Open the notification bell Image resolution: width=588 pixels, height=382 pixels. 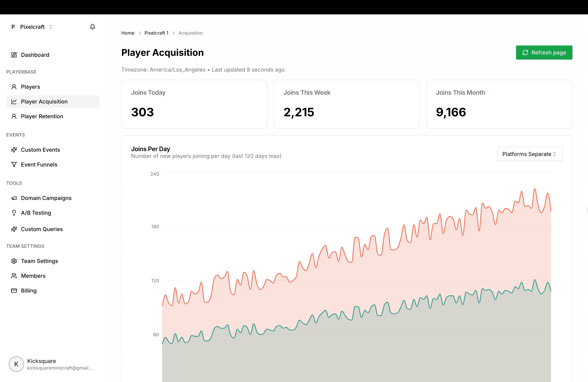click(93, 27)
